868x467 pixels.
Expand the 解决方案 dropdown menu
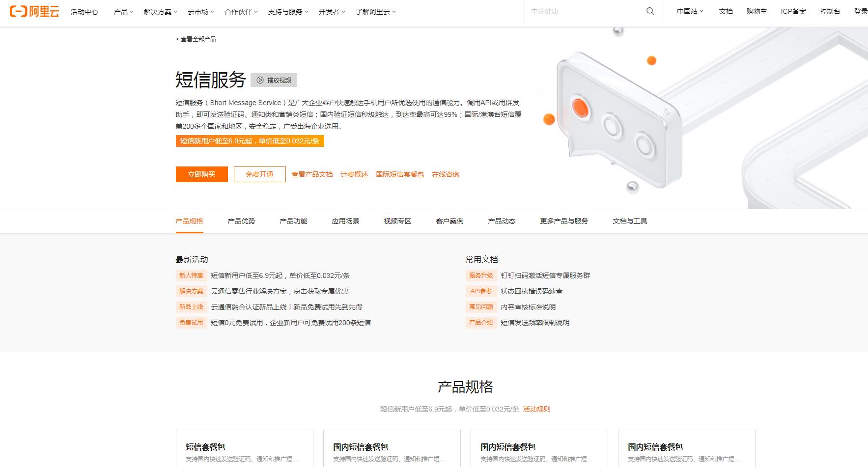tap(161, 12)
